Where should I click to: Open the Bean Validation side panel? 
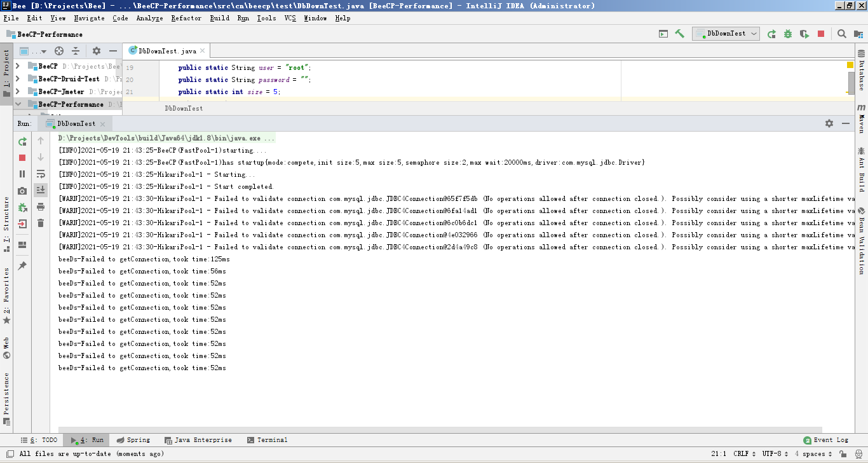[862, 240]
